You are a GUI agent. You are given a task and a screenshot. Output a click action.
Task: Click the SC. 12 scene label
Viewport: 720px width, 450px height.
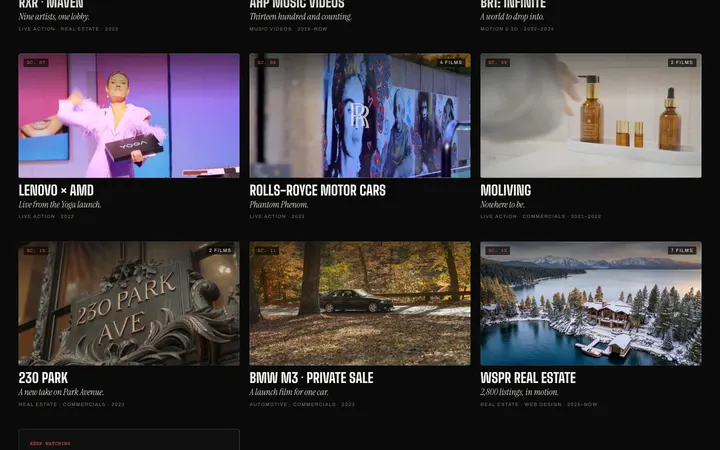pos(498,250)
